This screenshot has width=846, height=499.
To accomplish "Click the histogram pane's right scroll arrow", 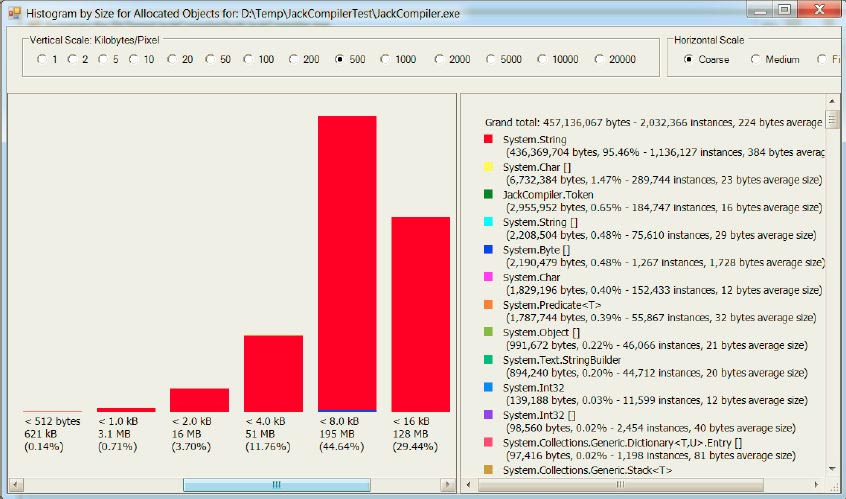I will (x=447, y=484).
